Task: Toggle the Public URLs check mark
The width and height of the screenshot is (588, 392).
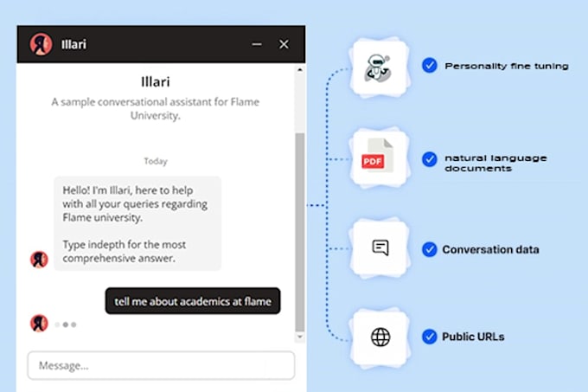Action: [430, 337]
